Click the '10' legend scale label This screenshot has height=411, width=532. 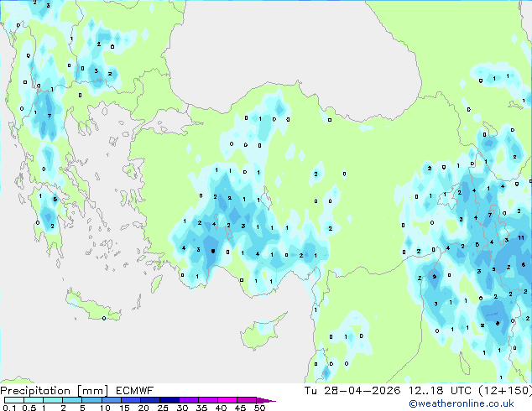(x=105, y=408)
